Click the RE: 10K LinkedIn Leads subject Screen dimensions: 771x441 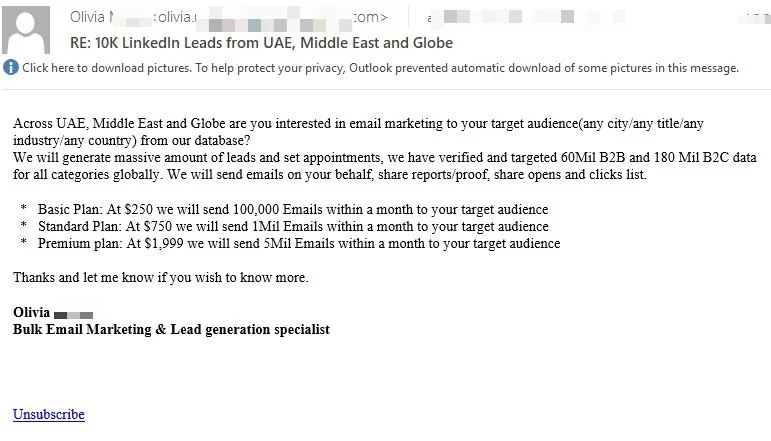point(261,43)
